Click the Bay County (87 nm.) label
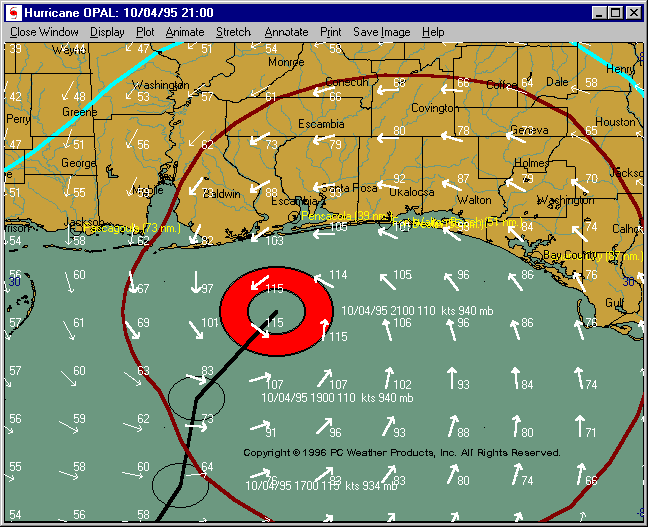Image resolution: width=648 pixels, height=527 pixels. pyautogui.click(x=593, y=256)
